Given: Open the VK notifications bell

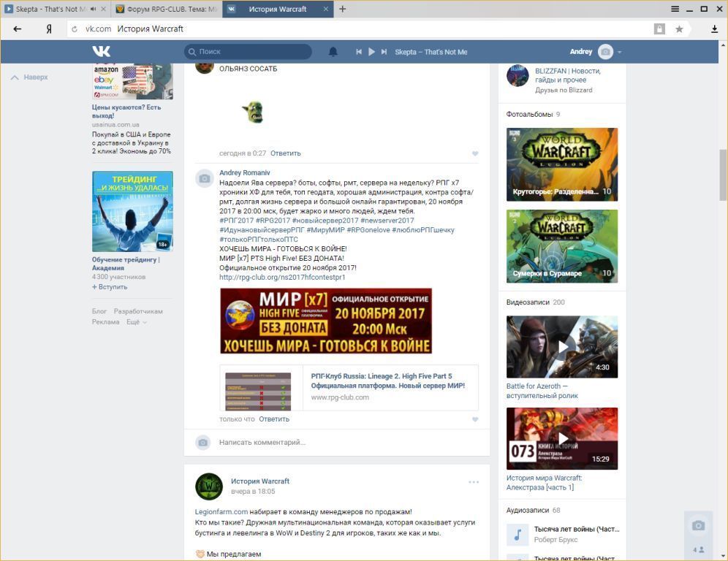Looking at the screenshot, I should tap(333, 52).
